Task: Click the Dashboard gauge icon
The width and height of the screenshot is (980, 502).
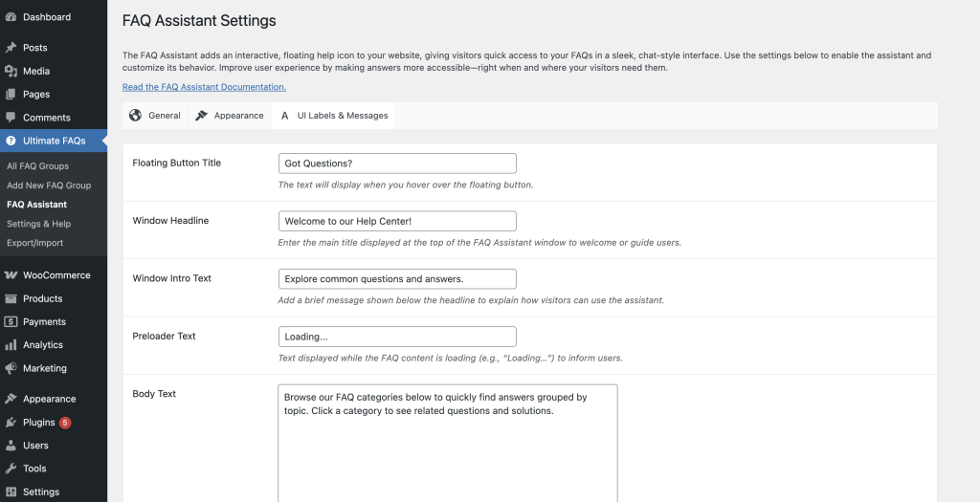Action: (x=11, y=17)
